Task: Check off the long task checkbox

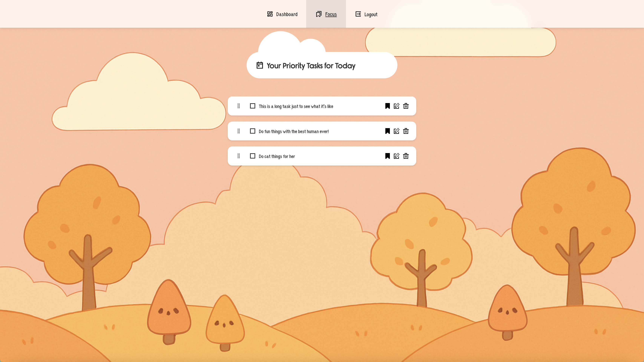Action: [252, 106]
